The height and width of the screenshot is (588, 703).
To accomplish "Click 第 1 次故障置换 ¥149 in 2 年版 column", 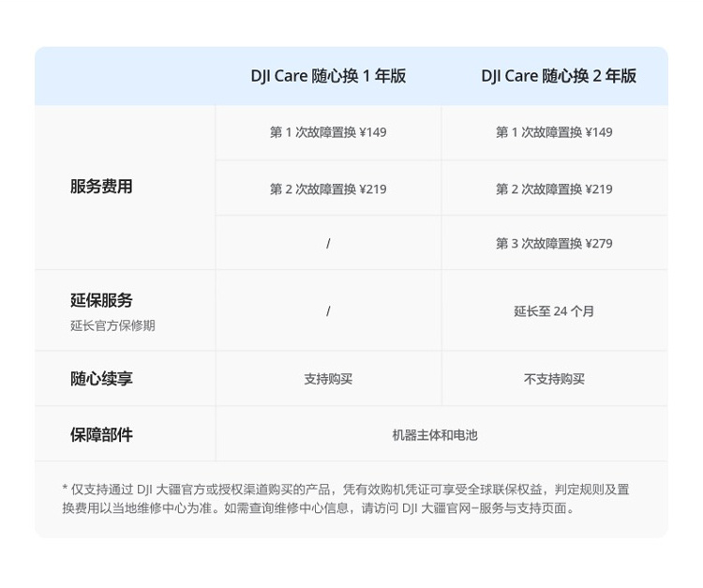I will 554,132.
